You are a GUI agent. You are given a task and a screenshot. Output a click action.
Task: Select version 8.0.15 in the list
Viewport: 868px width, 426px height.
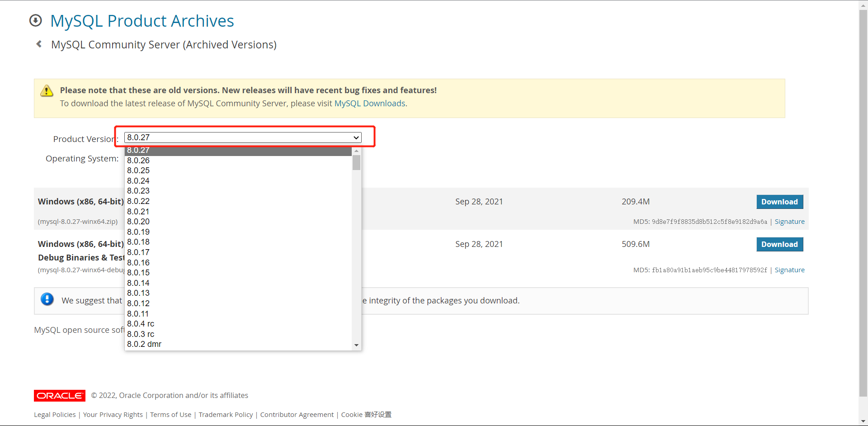point(238,273)
